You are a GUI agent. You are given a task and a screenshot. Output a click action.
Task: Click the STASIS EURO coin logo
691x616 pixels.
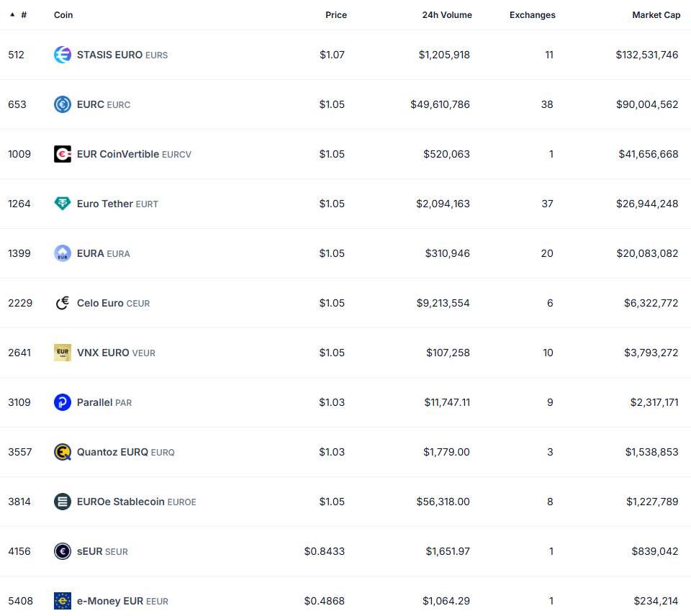pos(62,55)
